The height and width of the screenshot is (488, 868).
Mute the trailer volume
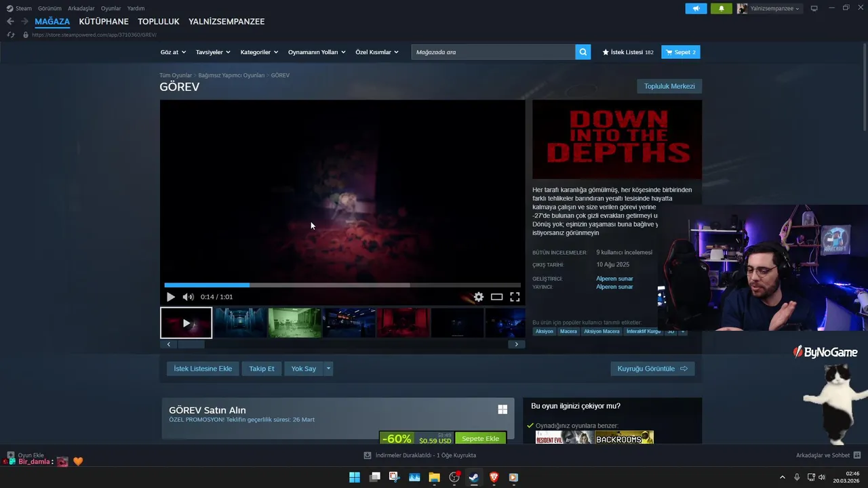(188, 297)
